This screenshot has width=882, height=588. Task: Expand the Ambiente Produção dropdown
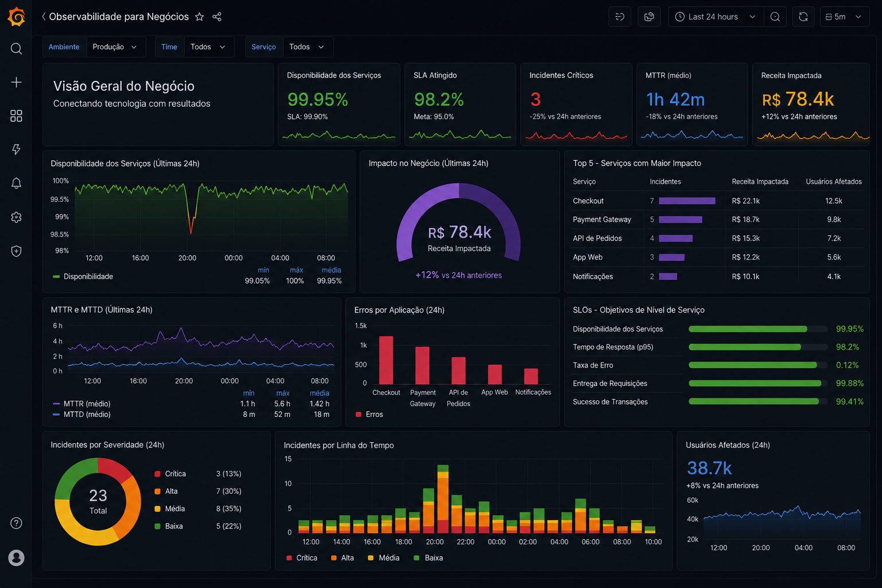pyautogui.click(x=116, y=47)
